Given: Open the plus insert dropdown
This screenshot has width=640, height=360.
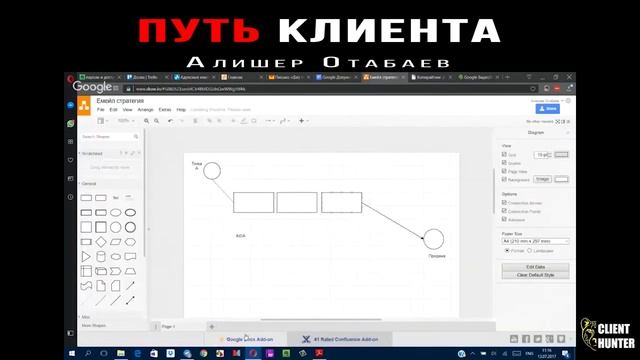Looking at the screenshot, I should [304, 121].
